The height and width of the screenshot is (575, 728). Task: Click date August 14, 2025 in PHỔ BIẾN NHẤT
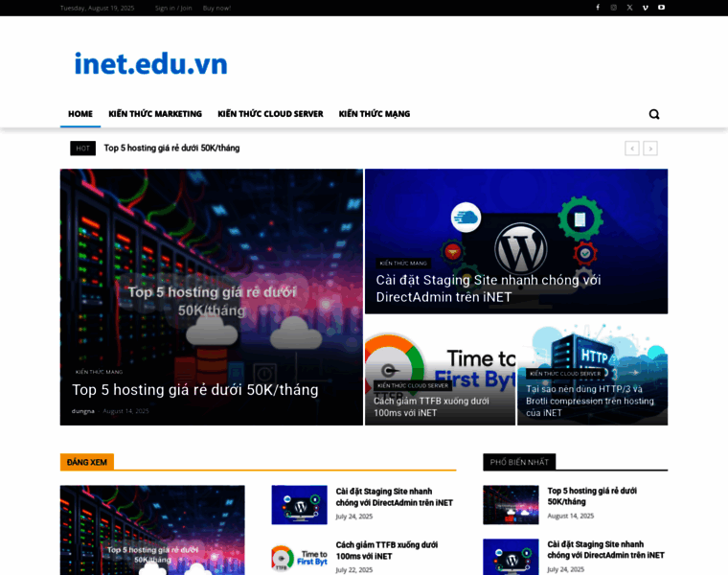571,516
